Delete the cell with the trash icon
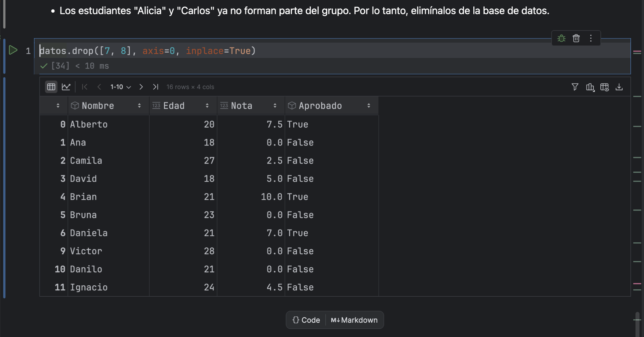This screenshot has height=337, width=644. coord(576,38)
